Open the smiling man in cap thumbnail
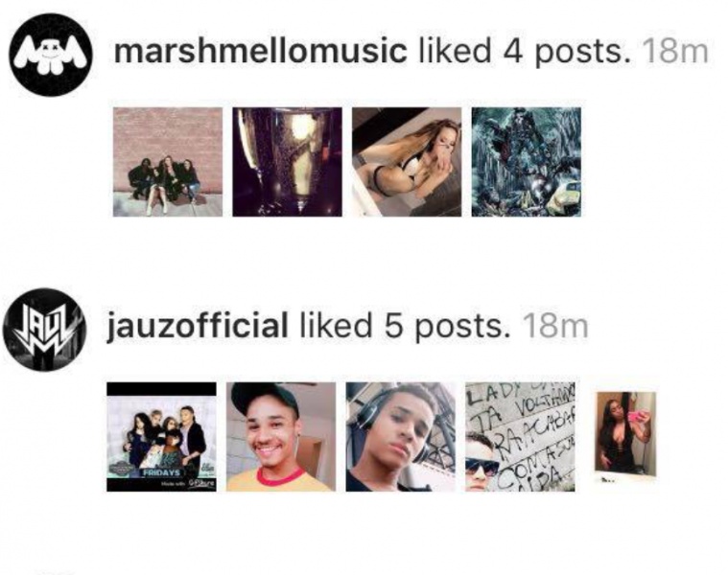 click(x=281, y=437)
